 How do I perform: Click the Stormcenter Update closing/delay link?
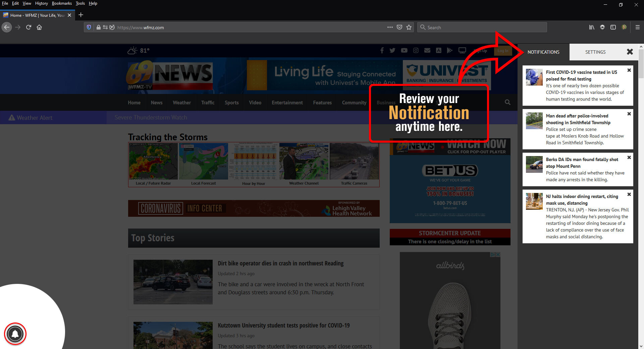[450, 242]
